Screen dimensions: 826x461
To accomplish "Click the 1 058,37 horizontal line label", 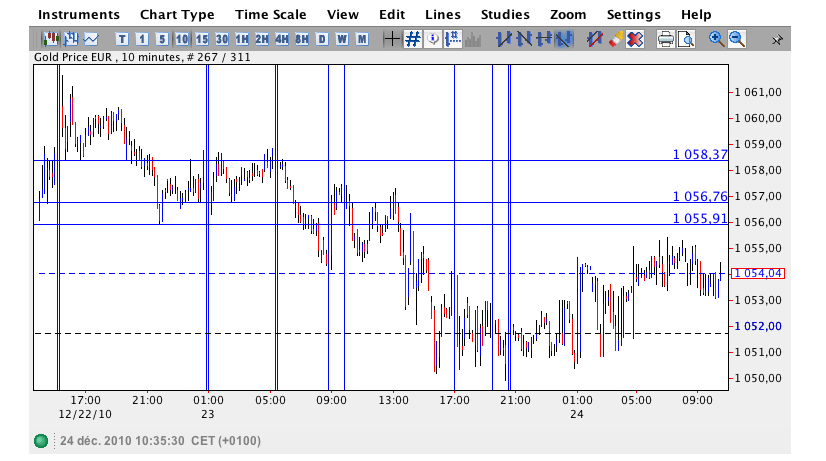I will (x=699, y=154).
